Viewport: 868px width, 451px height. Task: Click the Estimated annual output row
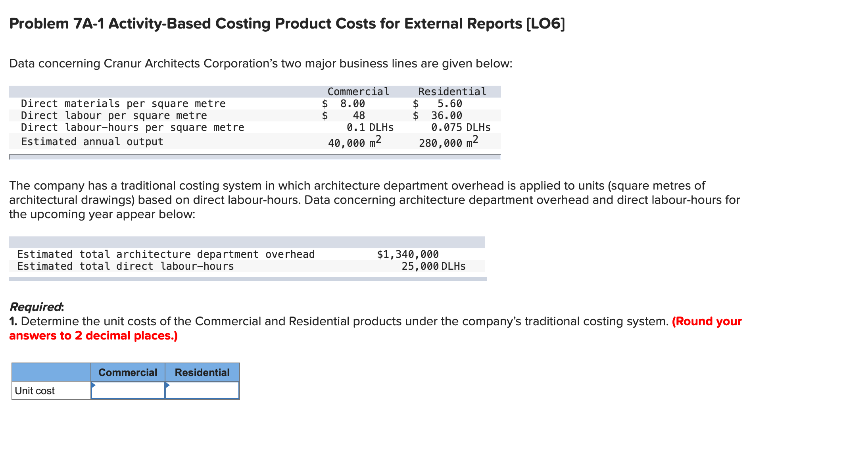pos(92,142)
